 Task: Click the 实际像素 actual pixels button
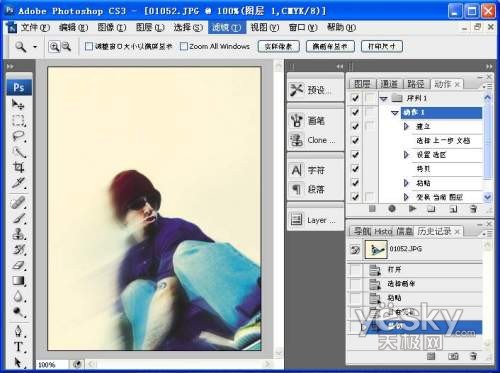(x=279, y=46)
